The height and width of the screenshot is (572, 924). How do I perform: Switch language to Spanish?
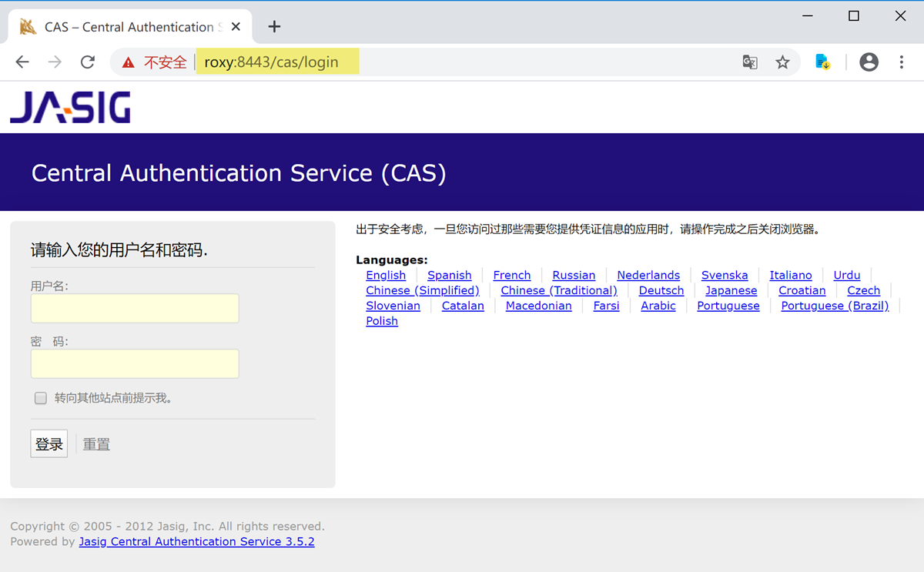coord(450,275)
